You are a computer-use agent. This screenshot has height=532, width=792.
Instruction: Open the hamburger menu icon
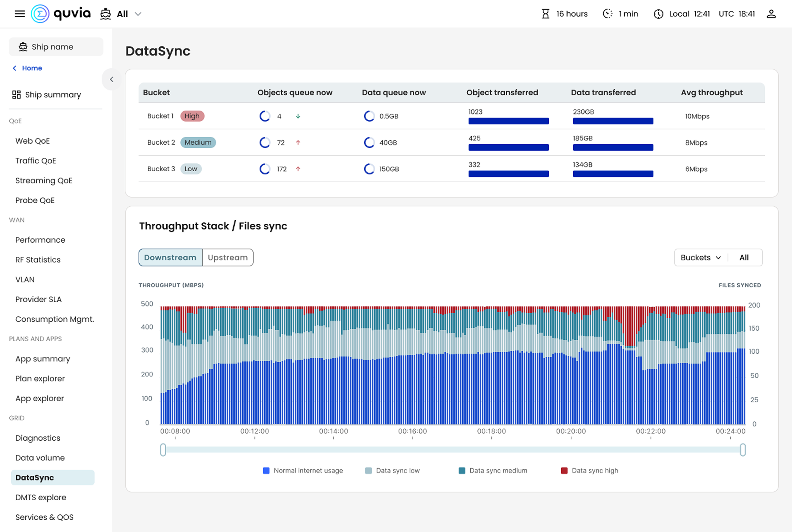[20, 14]
